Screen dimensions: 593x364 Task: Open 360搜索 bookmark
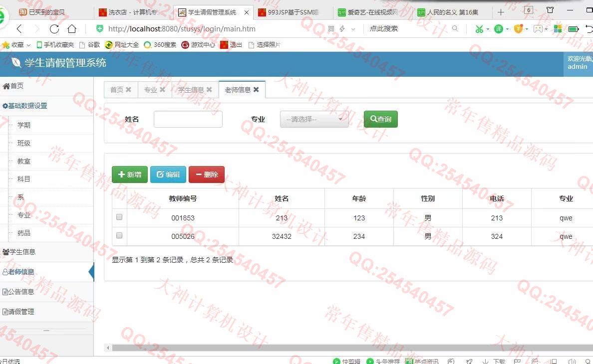coord(160,44)
